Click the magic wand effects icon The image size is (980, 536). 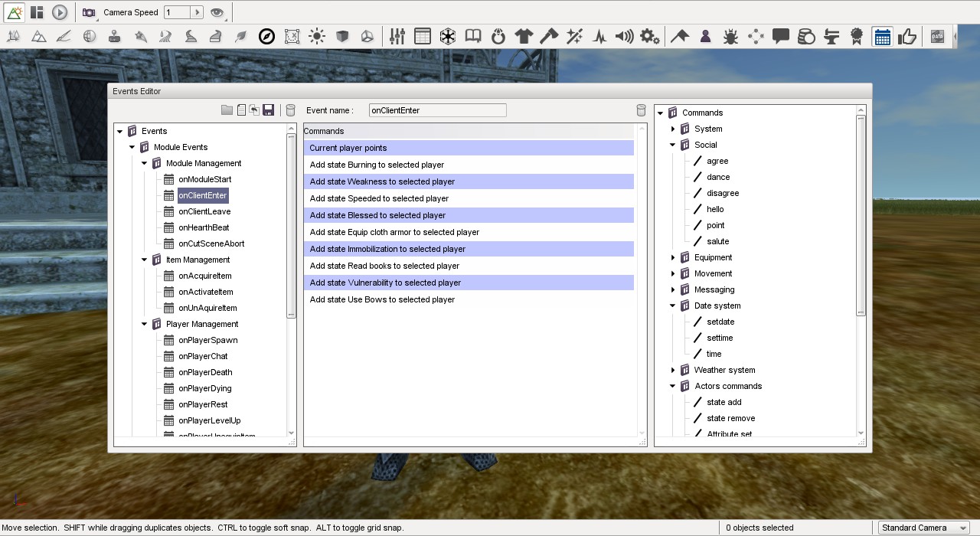point(573,36)
